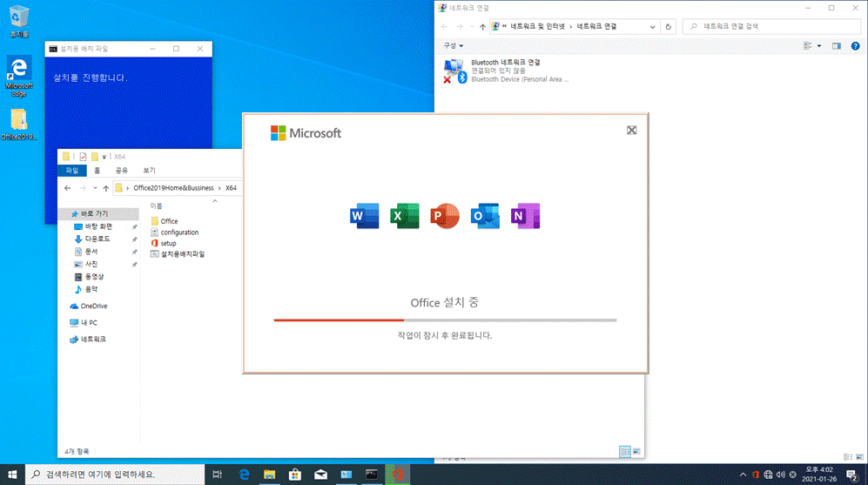Select the setup file with Office icon

(x=164, y=243)
